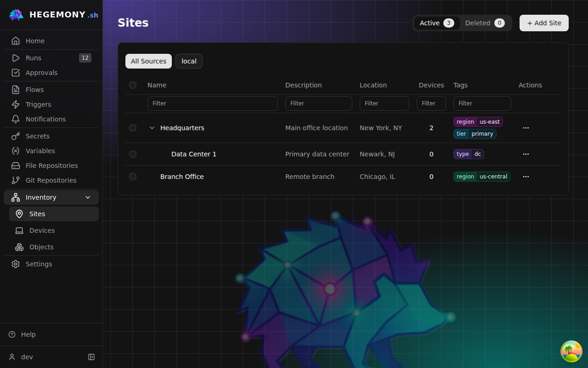Focus the Description filter field
The image size is (588, 368).
click(x=319, y=103)
